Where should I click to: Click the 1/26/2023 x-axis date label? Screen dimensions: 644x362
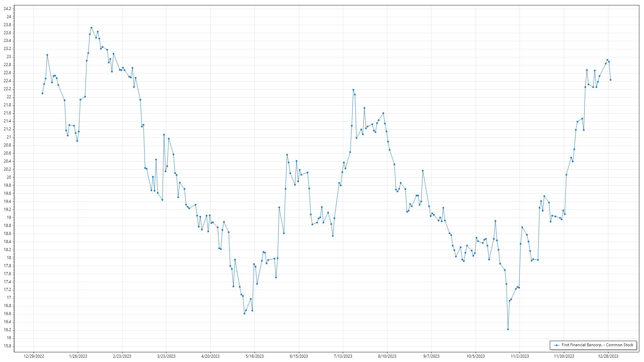[78, 356]
